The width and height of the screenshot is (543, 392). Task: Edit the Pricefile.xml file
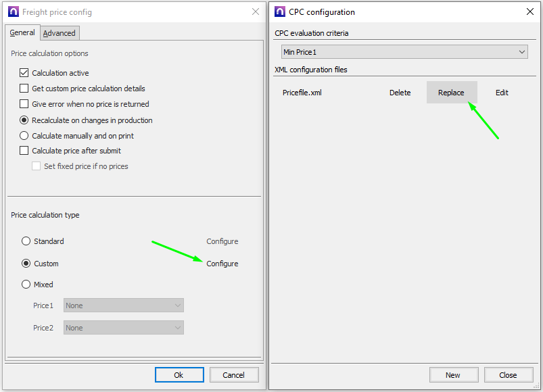(x=502, y=93)
